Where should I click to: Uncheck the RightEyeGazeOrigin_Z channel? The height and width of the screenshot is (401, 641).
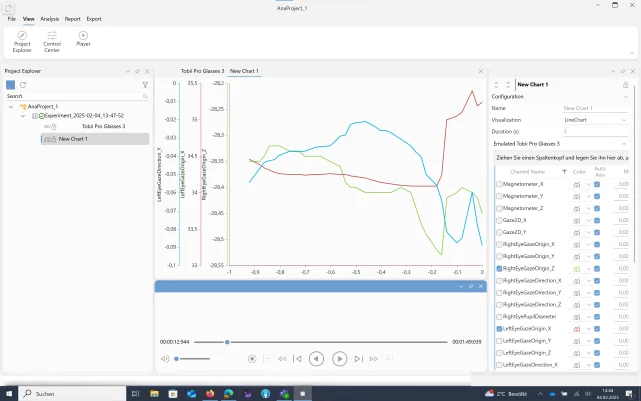(499, 269)
